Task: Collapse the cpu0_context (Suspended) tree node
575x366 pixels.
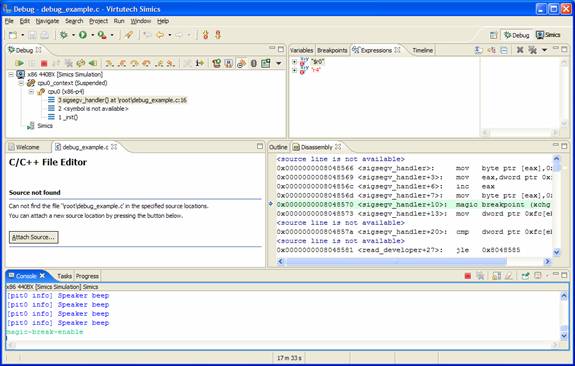Action: tap(21, 83)
